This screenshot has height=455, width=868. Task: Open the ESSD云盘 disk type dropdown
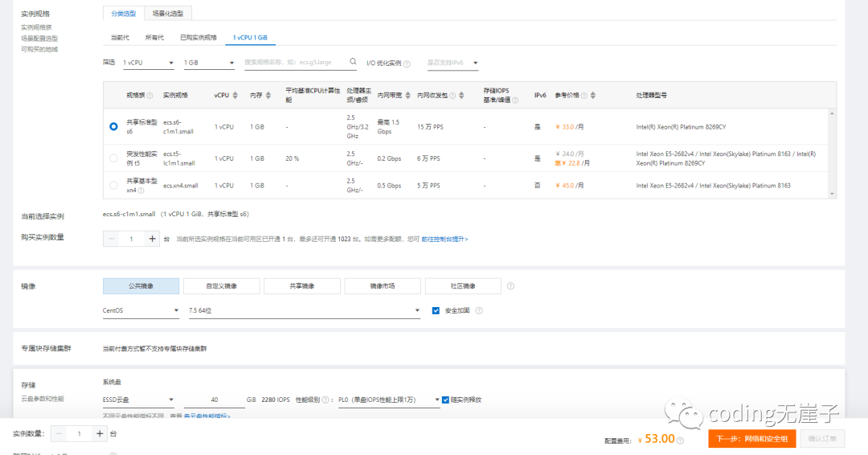click(x=138, y=400)
